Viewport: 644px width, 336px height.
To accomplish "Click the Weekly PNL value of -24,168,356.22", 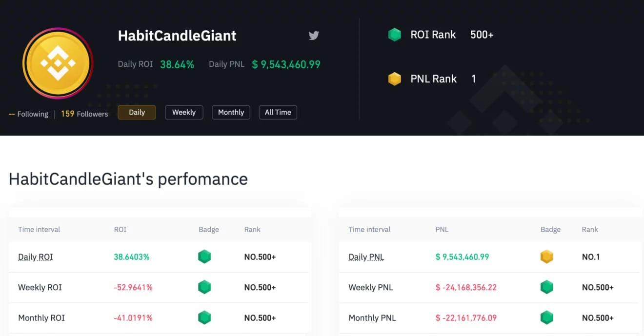I will coord(466,287).
